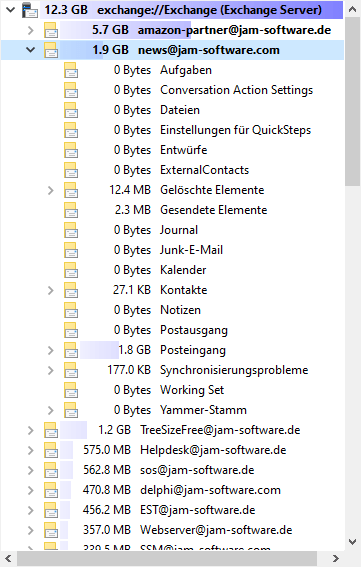
Task: Expand the delphi@jam-software.com mailbox
Action: pyautogui.click(x=31, y=490)
